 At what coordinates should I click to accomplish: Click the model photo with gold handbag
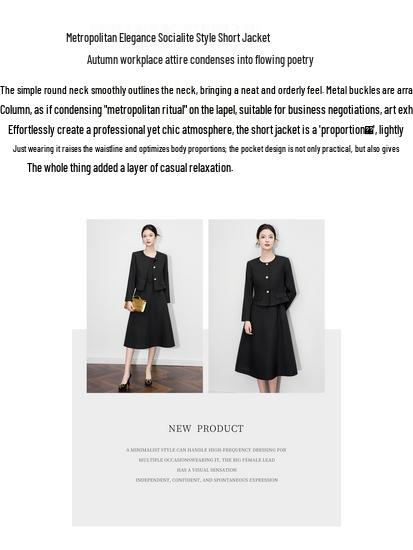pyautogui.click(x=145, y=306)
